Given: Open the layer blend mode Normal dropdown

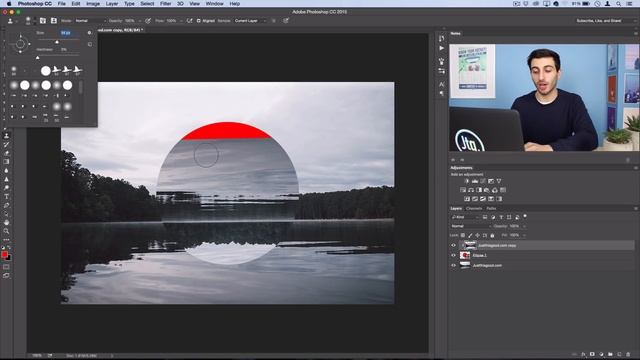Looking at the screenshot, I should click(470, 226).
